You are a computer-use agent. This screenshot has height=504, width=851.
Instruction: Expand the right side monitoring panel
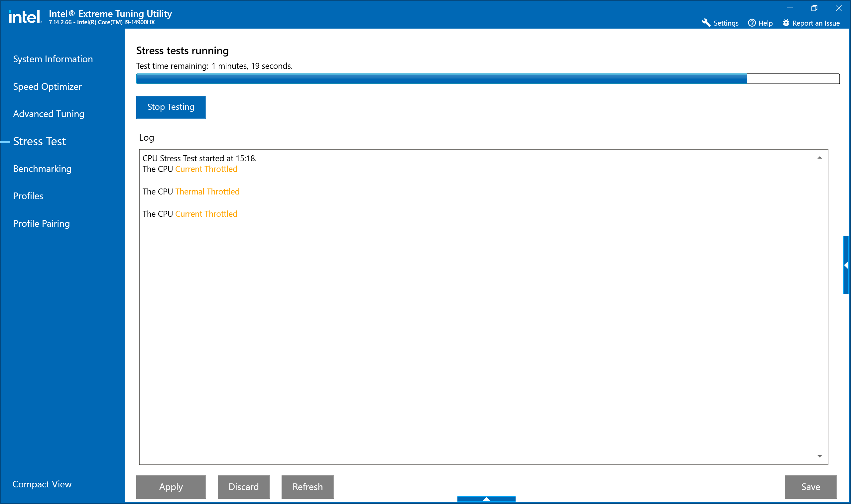click(846, 265)
